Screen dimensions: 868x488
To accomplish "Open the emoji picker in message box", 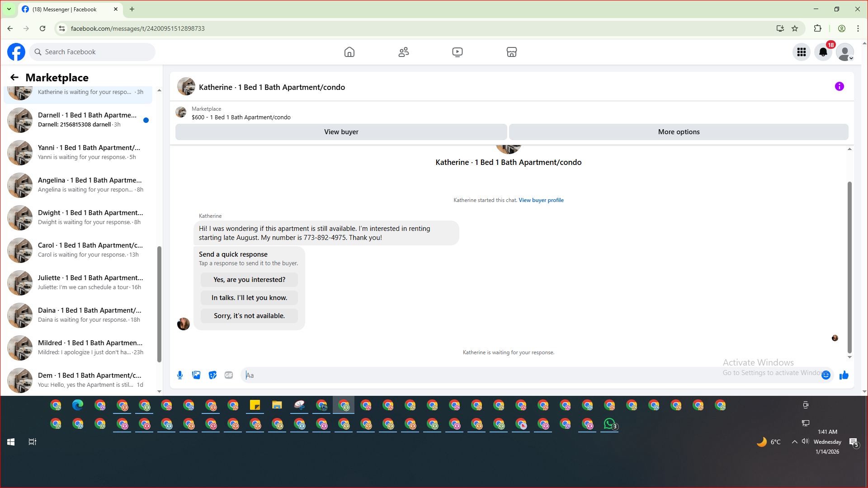I will tap(826, 375).
